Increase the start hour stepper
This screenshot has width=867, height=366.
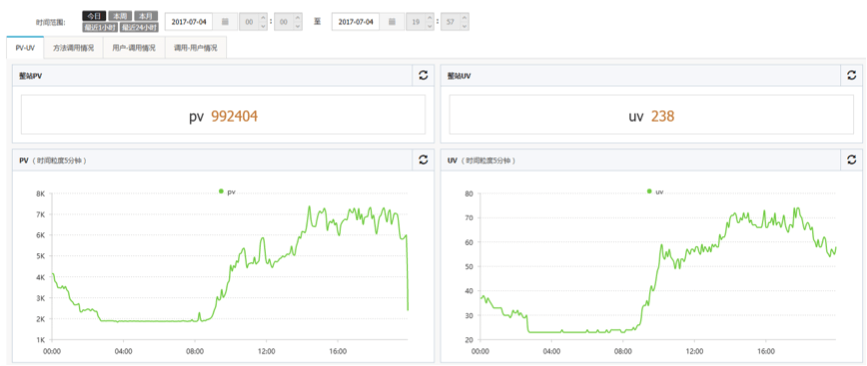click(263, 18)
